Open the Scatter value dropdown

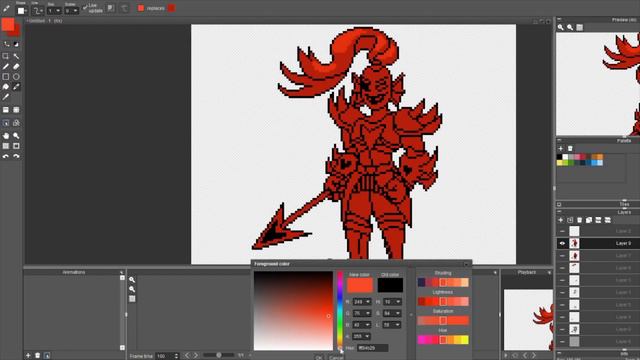[x=71, y=11]
